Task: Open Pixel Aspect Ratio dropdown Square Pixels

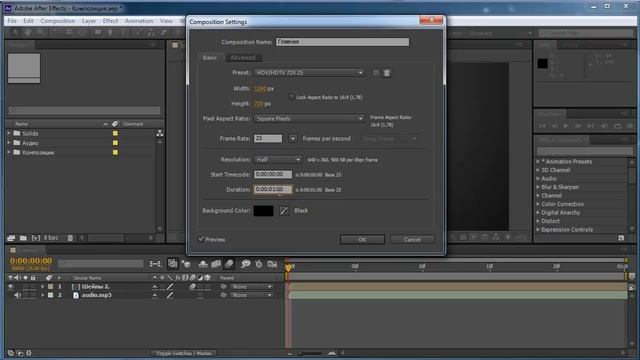Action: (309, 118)
